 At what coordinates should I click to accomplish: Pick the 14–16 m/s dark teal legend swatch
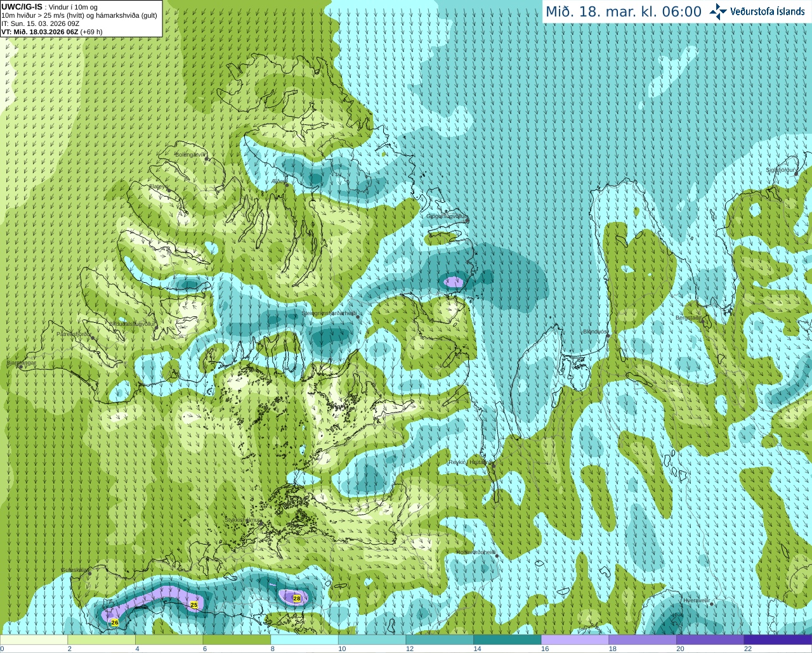[x=507, y=640]
